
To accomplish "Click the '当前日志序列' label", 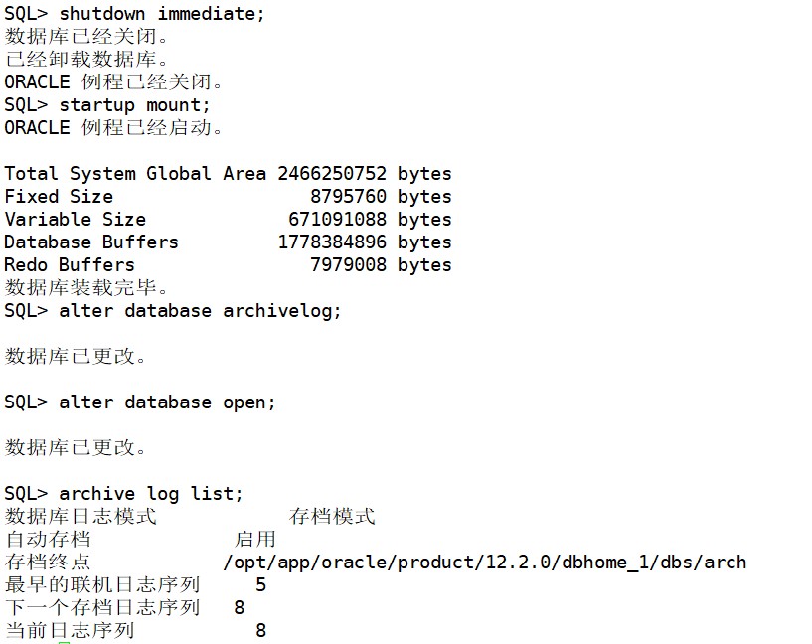I will point(70,630).
